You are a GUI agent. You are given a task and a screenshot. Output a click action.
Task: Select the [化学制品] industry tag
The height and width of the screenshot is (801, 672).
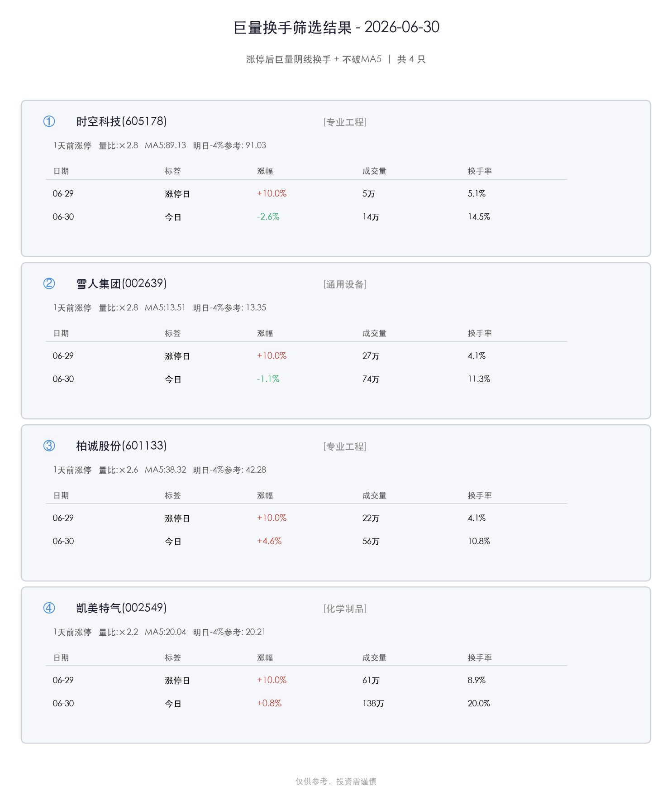[x=345, y=609]
